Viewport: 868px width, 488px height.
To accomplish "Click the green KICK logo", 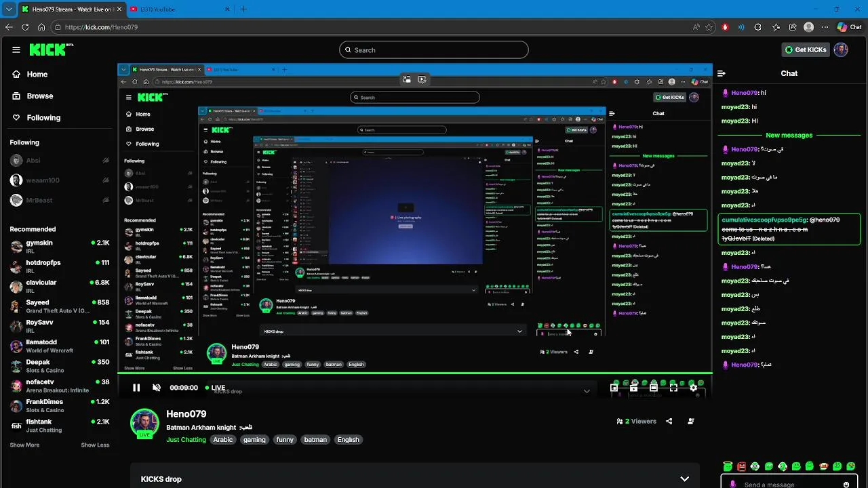I will pyautogui.click(x=51, y=49).
